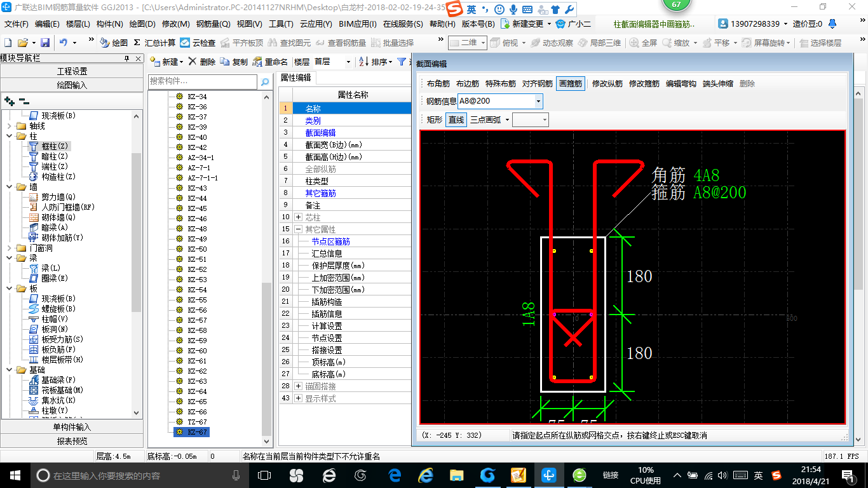The height and width of the screenshot is (488, 868).
Task: Open the 二维 view mode dropdown
Action: click(x=484, y=43)
